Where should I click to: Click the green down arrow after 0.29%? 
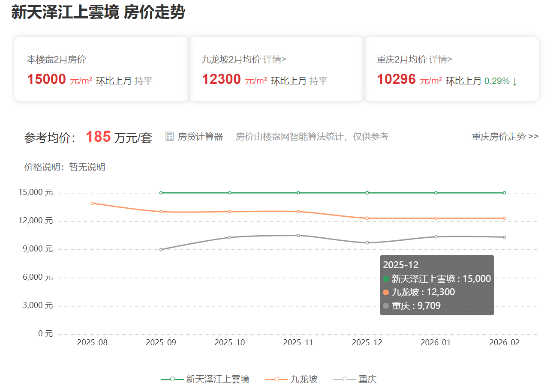pyautogui.click(x=515, y=81)
